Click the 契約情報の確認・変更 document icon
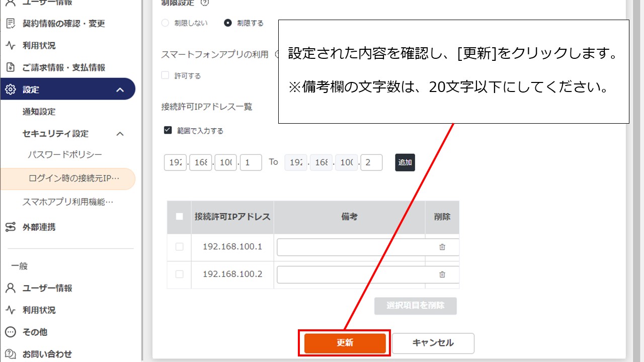This screenshot has height=362, width=644. (x=10, y=24)
